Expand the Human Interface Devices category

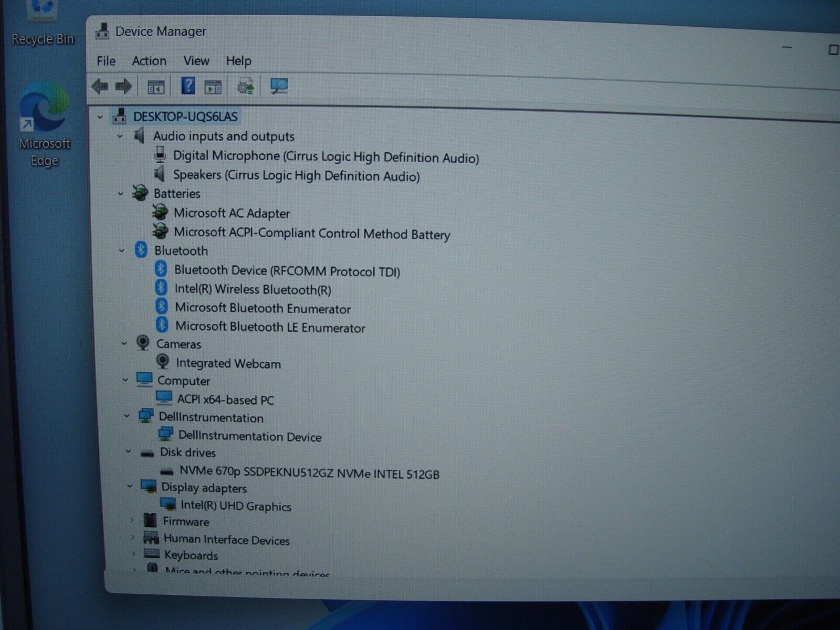click(133, 538)
